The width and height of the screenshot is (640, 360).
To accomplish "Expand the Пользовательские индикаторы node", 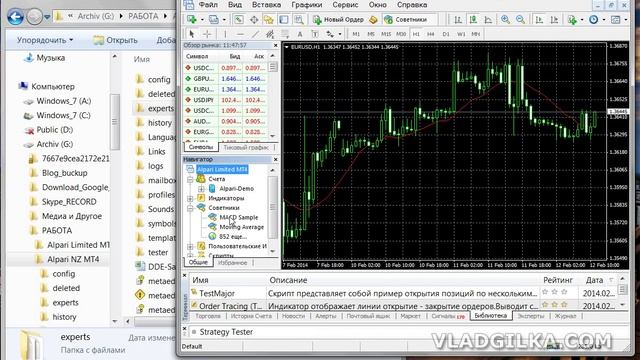I will pos(190,246).
